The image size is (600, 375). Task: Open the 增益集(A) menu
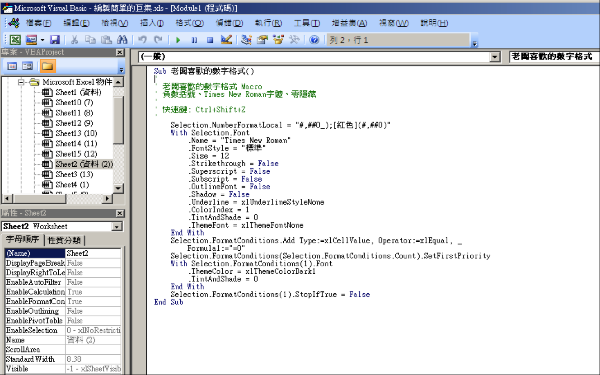point(349,23)
